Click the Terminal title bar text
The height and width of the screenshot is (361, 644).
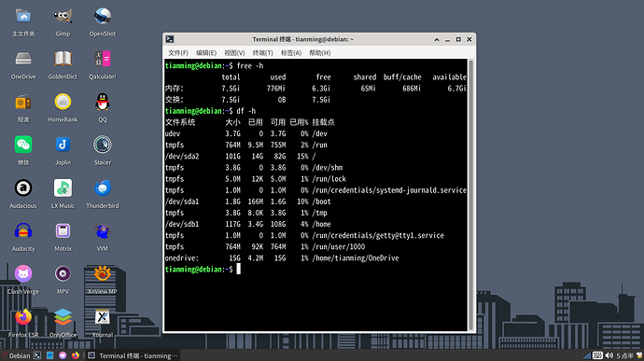pos(302,39)
